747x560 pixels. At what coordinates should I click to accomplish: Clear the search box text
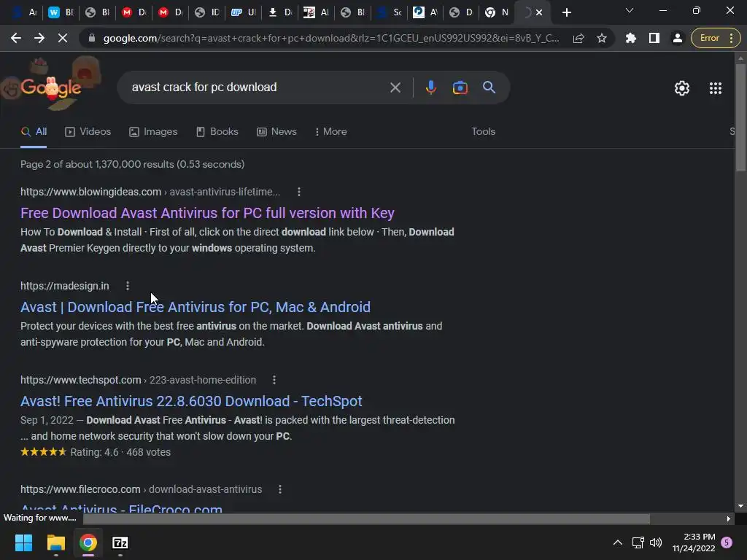click(395, 87)
